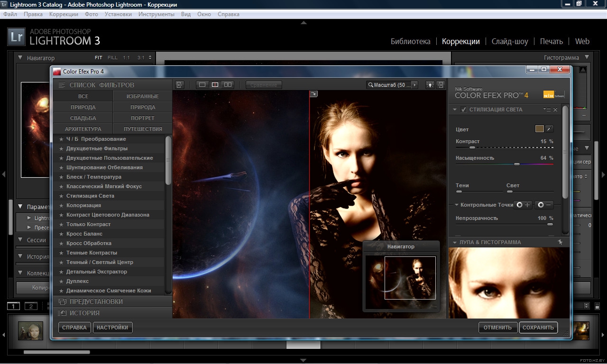Open СПРАВКА in Color Efex
The image size is (607, 364).
[74, 328]
